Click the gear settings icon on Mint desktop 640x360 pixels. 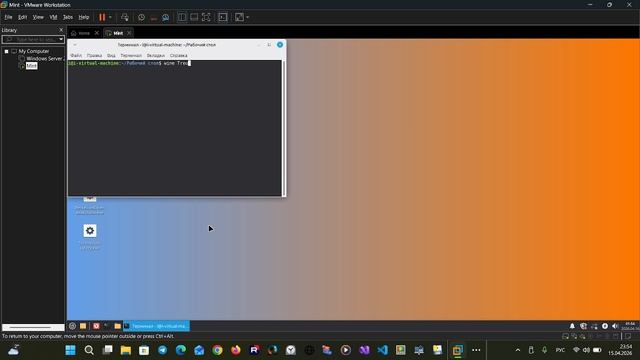(90, 231)
